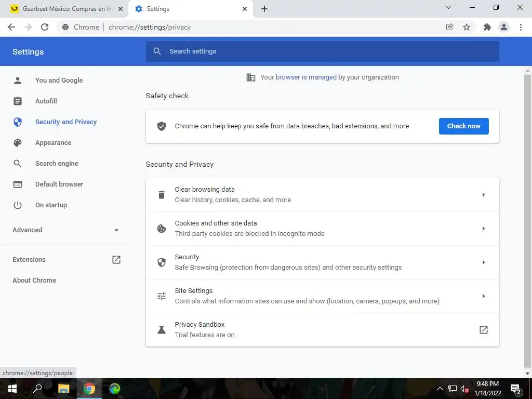
Task: Open the Cookies and other site data arrow
Action: point(484,229)
